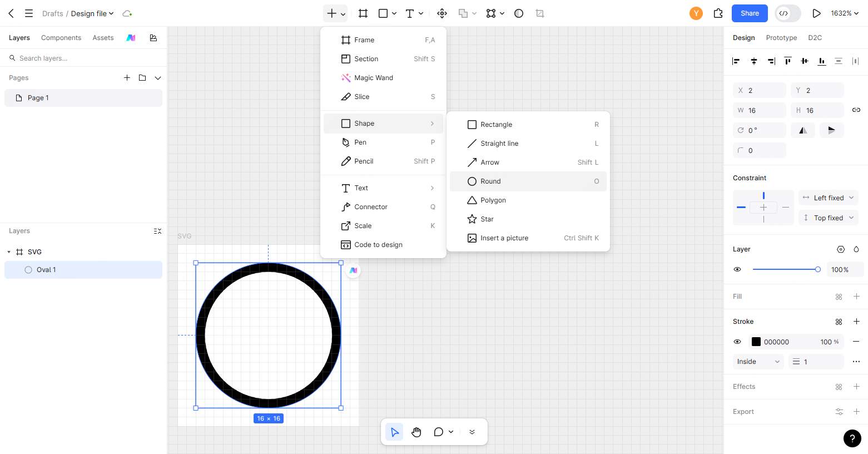
Task: Select the Oval 1 layer
Action: coord(83,270)
